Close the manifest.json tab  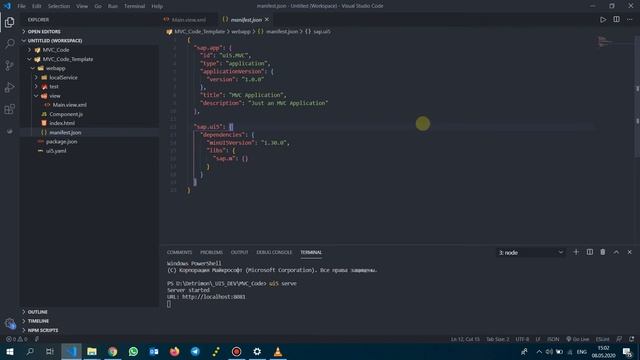[x=267, y=20]
